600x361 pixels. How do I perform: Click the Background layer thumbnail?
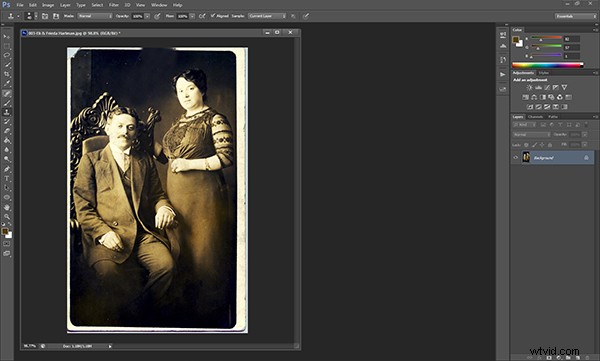pyautogui.click(x=527, y=157)
